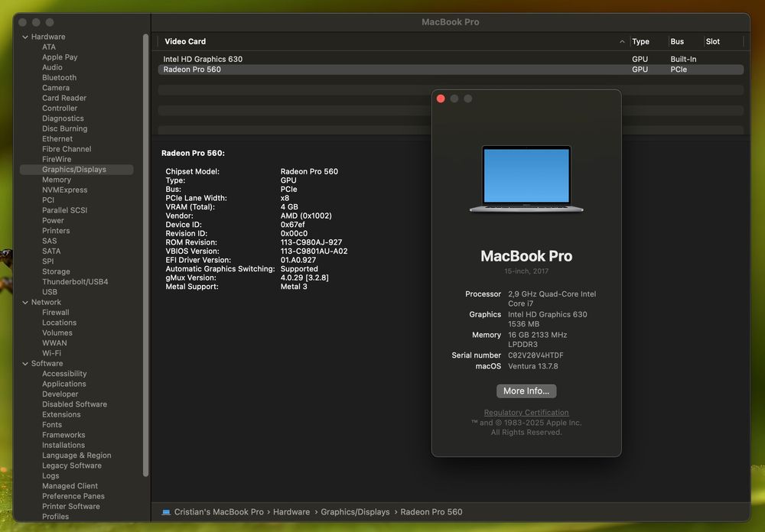The image size is (765, 532).
Task: Click Hardware in the path bar
Action: pyautogui.click(x=291, y=512)
